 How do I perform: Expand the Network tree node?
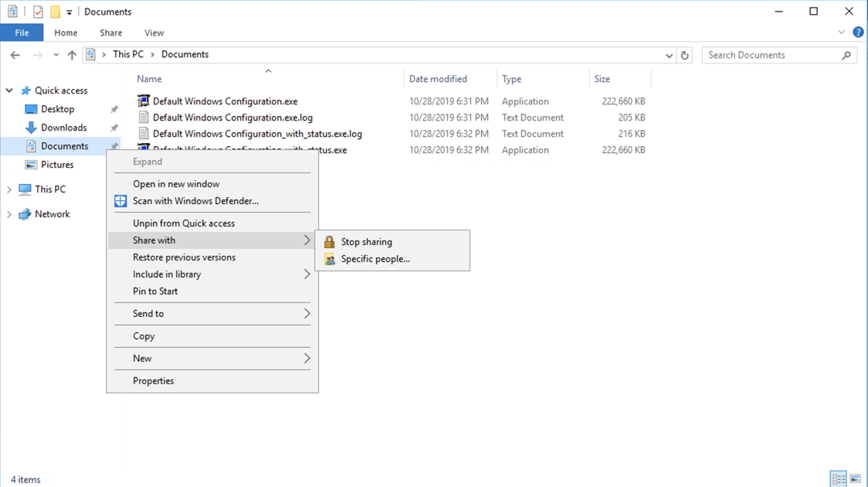point(9,214)
